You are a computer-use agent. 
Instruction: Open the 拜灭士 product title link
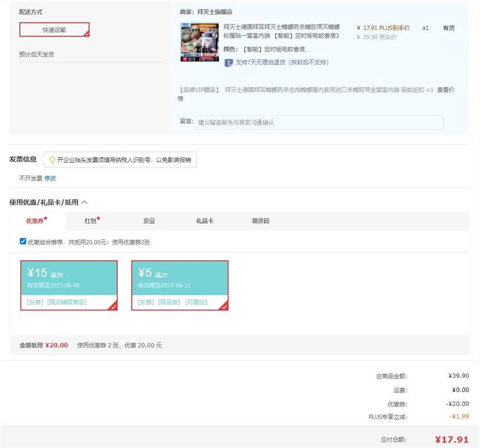coord(281,31)
